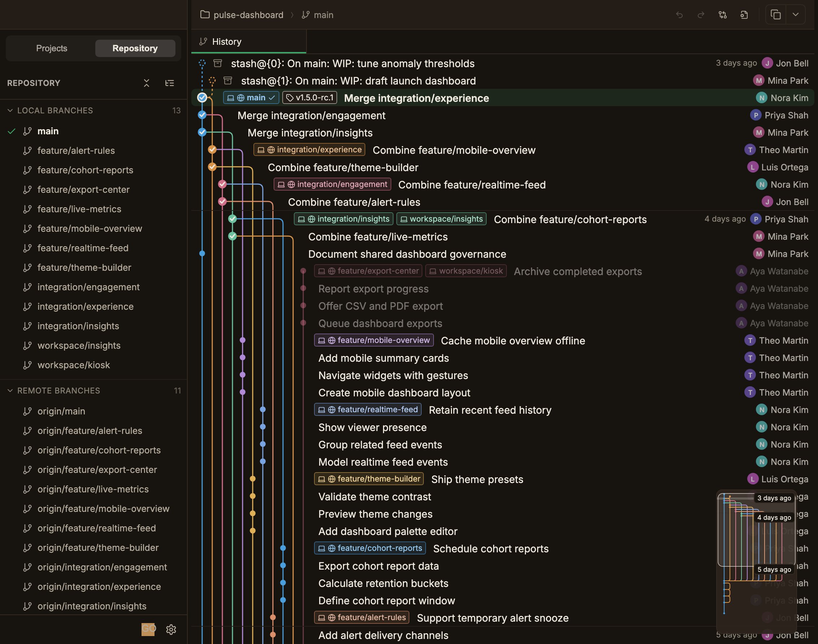The width and height of the screenshot is (818, 644).
Task: Select the Document shared dashboard governance commit
Action: click(x=503, y=254)
